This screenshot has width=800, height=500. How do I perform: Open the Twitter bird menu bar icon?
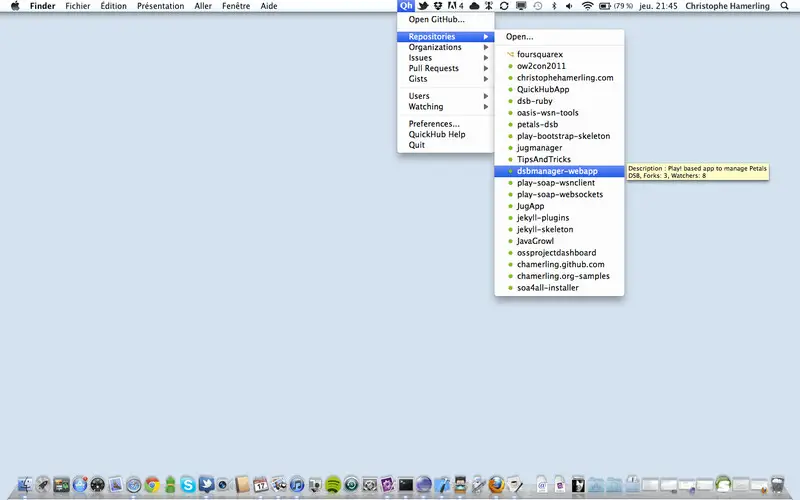pyautogui.click(x=423, y=6)
